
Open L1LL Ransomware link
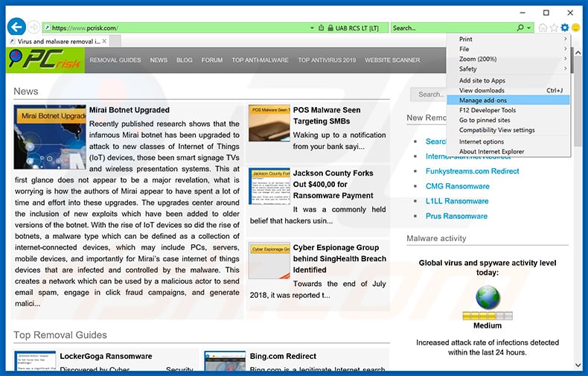pos(457,201)
